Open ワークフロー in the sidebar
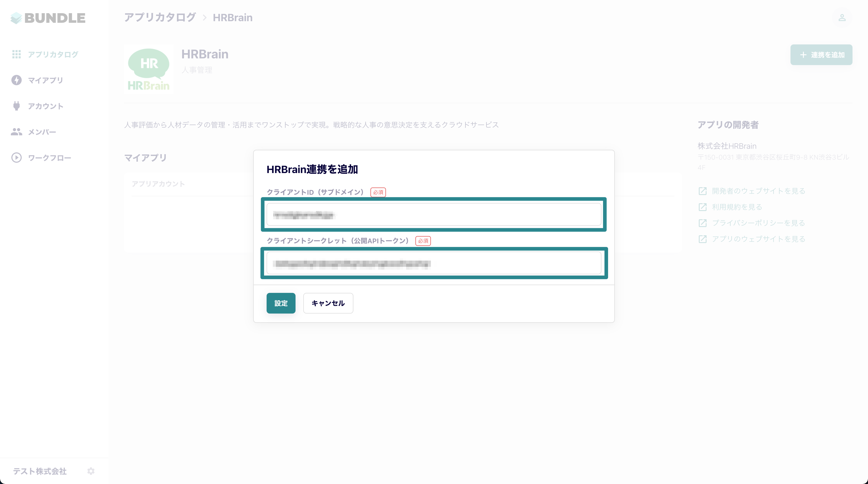 click(50, 158)
